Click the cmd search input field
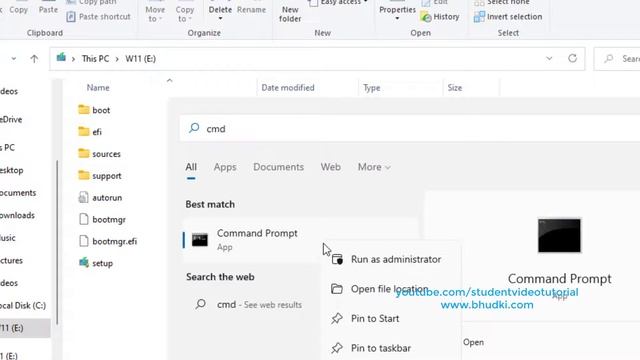 click(x=410, y=129)
